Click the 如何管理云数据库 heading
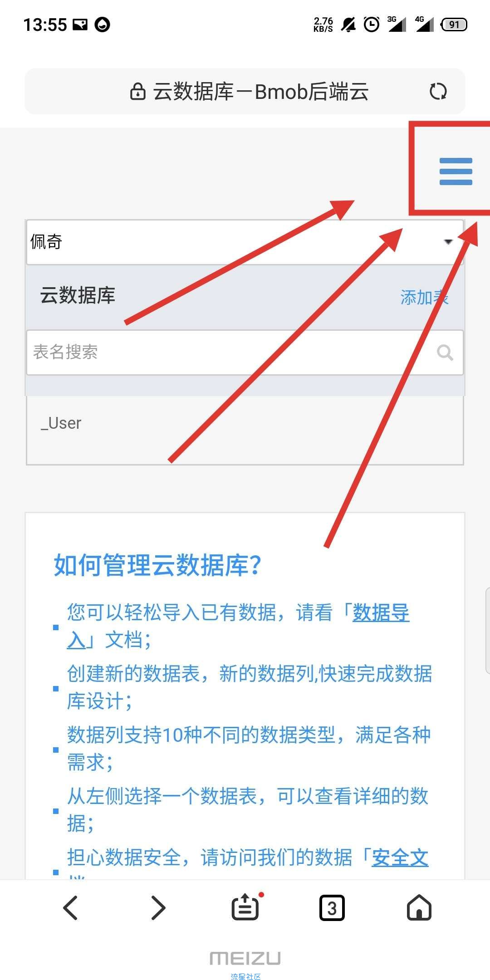 click(x=157, y=565)
